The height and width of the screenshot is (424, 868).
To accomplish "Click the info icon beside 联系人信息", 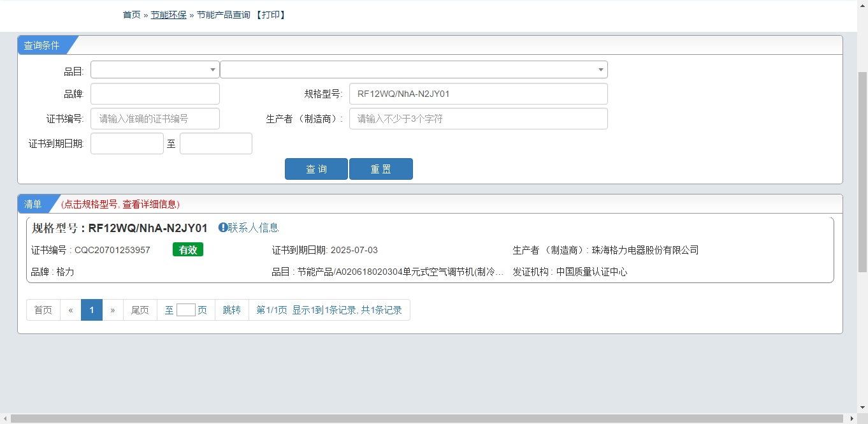I will (223, 228).
